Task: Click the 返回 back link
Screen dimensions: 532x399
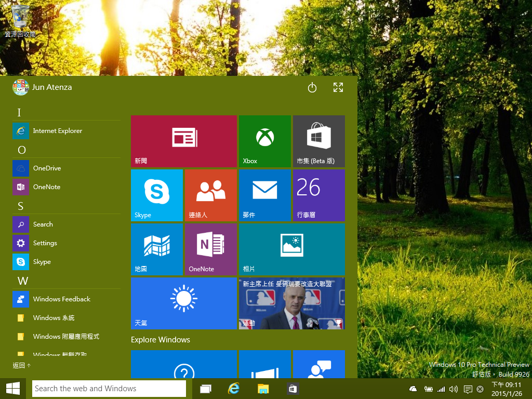Action: (22, 365)
